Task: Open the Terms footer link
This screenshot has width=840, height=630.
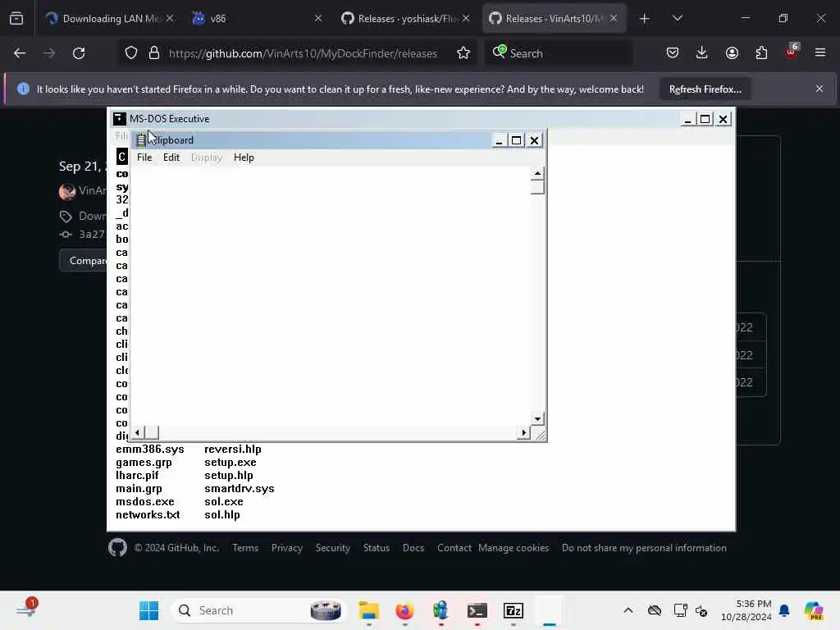Action: [x=245, y=548]
